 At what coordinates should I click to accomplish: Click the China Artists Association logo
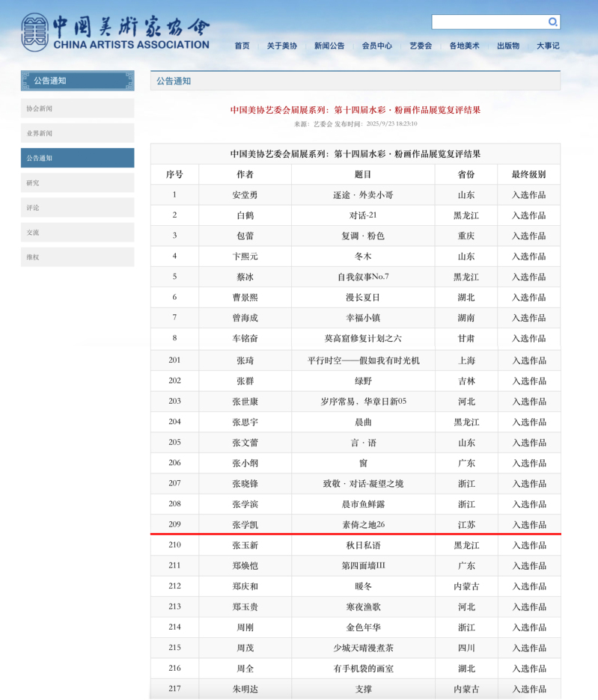point(115,33)
